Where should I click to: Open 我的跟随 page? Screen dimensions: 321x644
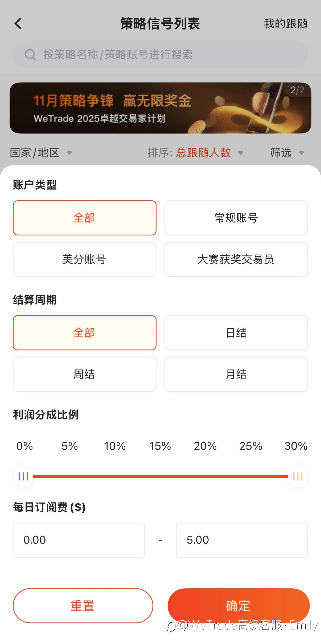pos(286,24)
